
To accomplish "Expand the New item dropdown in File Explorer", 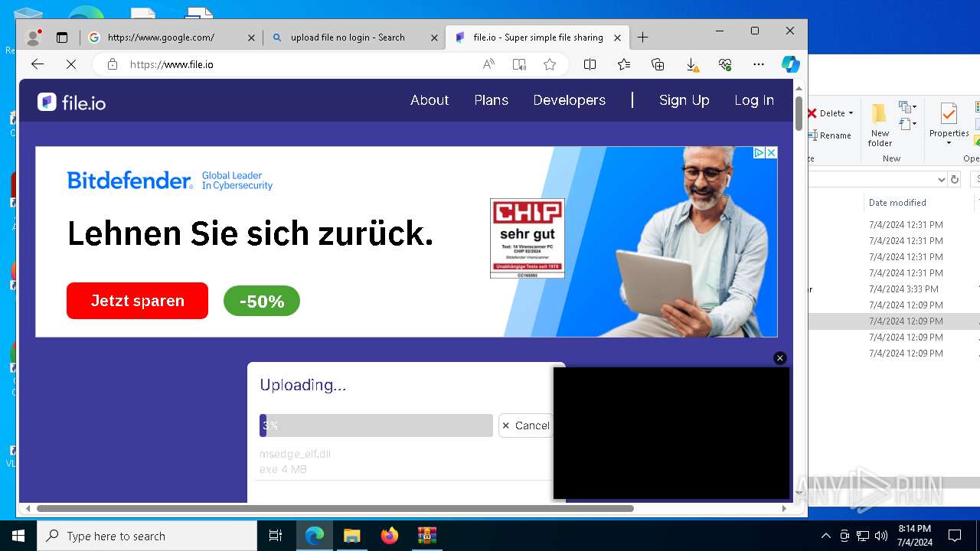I will (908, 108).
